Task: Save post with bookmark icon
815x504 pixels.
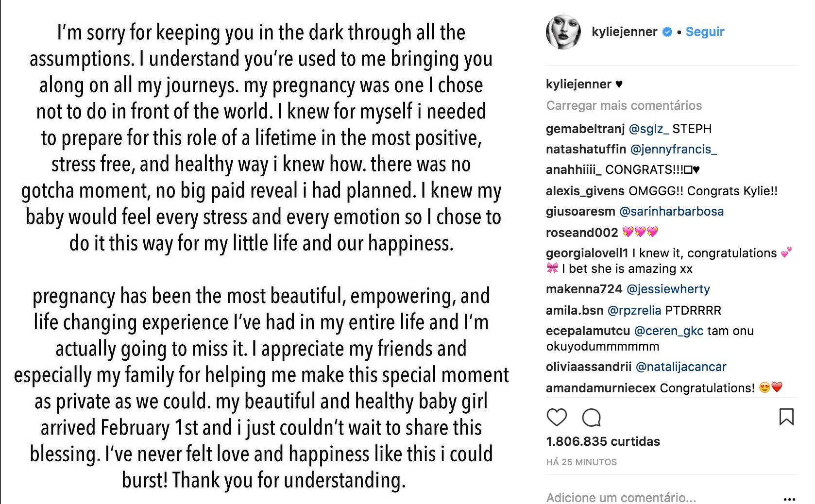Action: tap(786, 417)
